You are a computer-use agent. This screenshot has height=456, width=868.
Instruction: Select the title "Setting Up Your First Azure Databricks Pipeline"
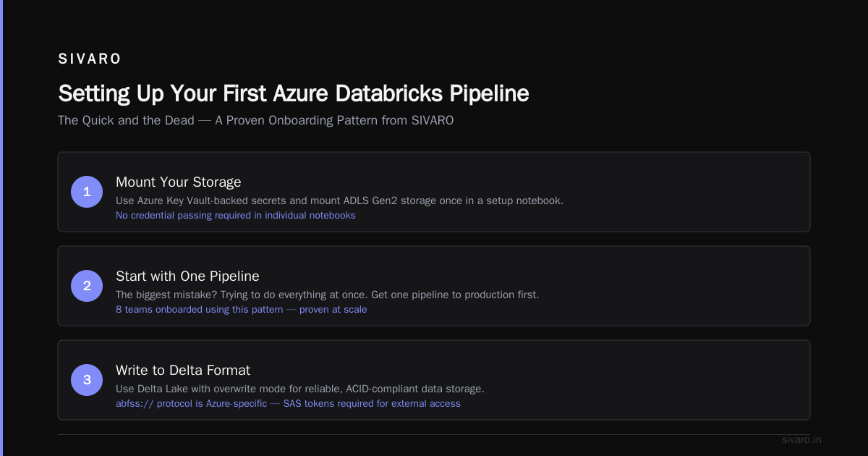tap(294, 93)
